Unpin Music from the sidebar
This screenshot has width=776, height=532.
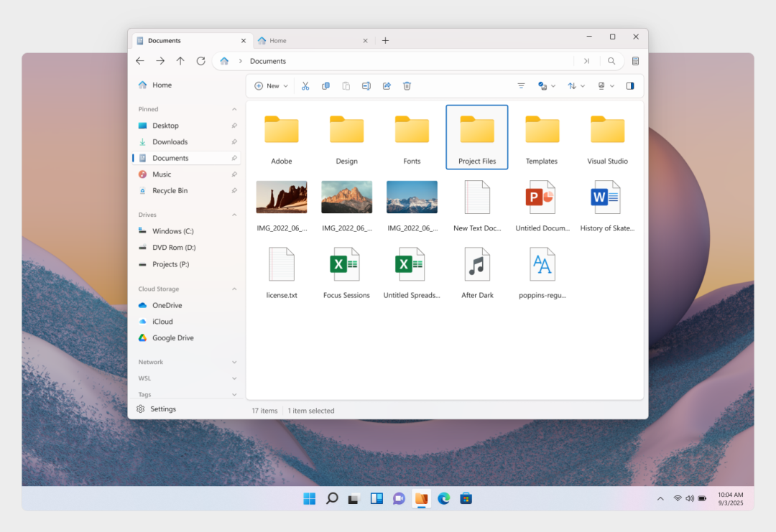[234, 174]
